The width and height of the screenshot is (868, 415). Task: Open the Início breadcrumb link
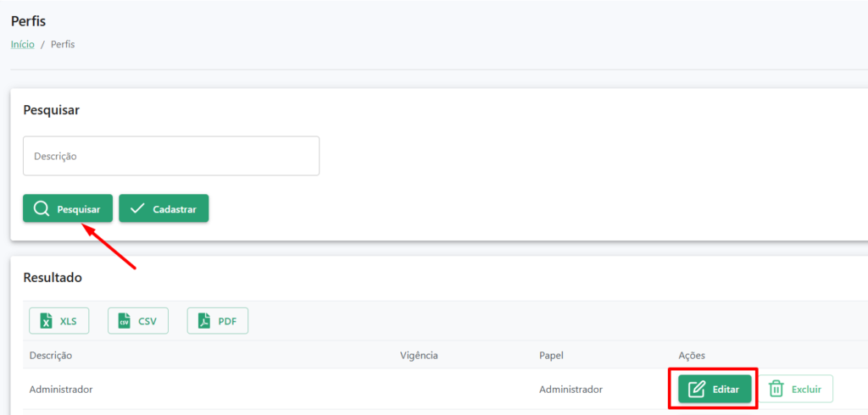[x=23, y=45]
